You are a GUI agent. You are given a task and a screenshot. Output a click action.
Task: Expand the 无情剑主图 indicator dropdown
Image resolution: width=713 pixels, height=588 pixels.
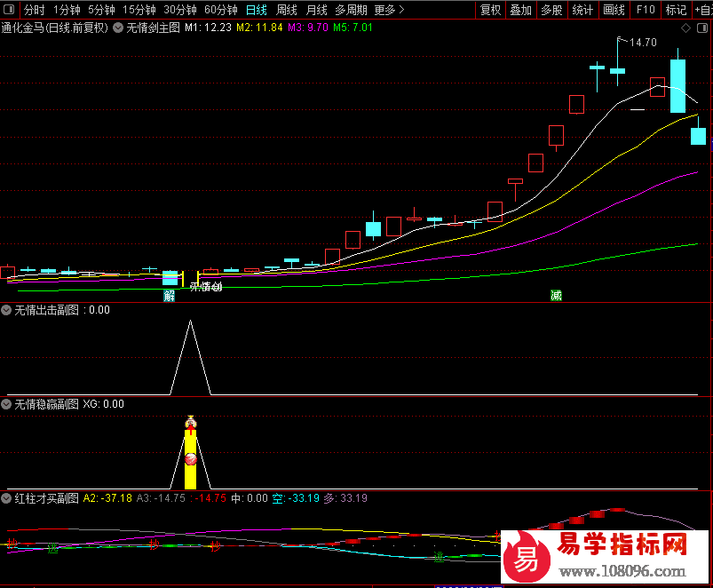click(x=118, y=28)
